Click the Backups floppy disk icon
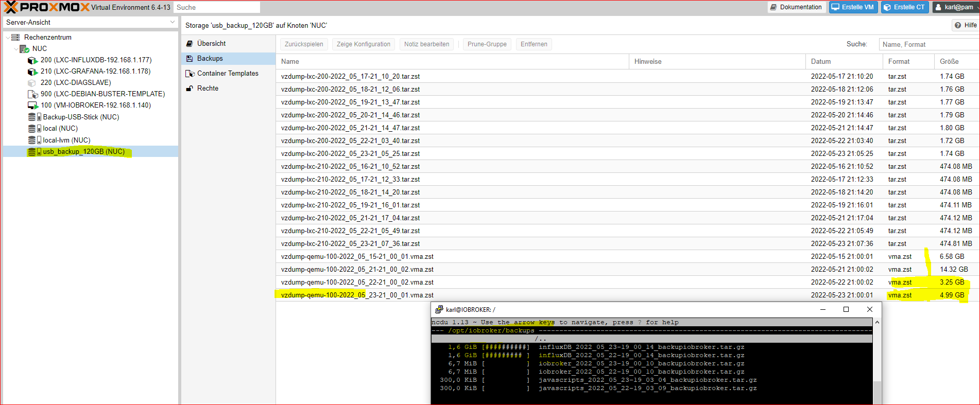The width and height of the screenshot is (980, 405). (190, 59)
